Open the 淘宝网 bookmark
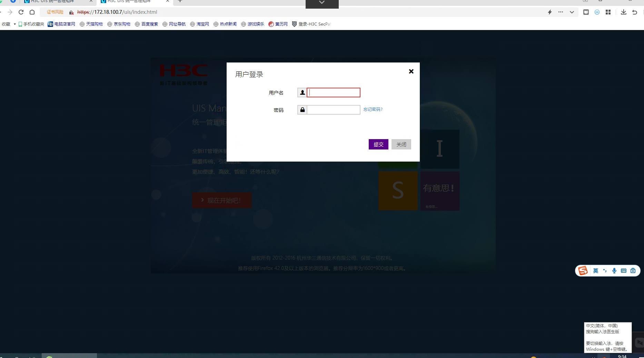This screenshot has width=644, height=358. coord(200,24)
